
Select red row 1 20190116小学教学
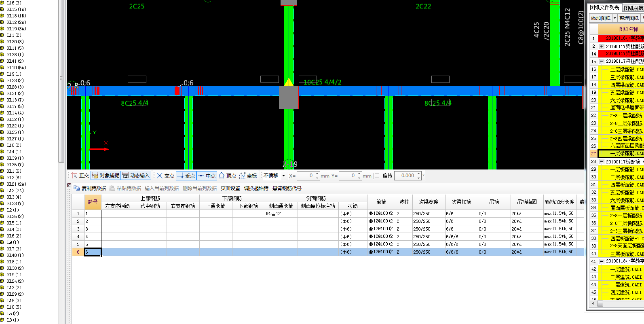[621, 38]
